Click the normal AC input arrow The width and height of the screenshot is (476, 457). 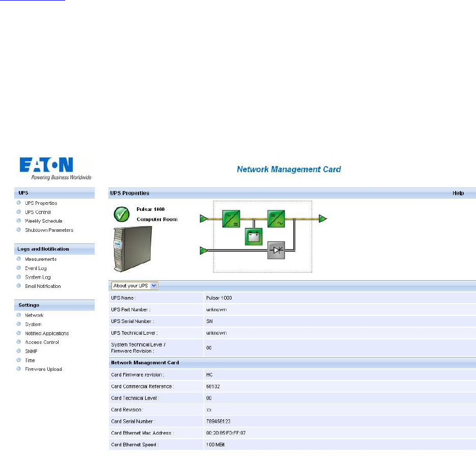pyautogui.click(x=204, y=219)
